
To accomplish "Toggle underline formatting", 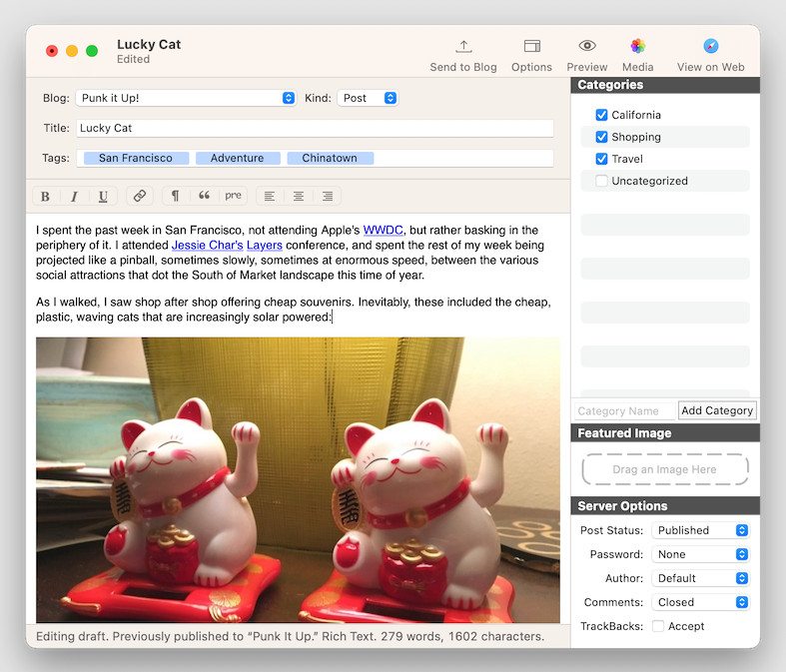I will pos(103,196).
